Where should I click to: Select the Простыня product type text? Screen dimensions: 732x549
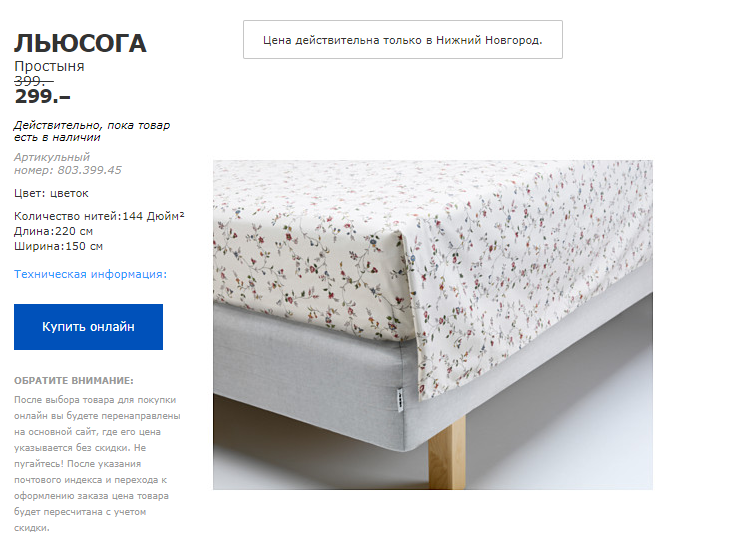coord(49,66)
